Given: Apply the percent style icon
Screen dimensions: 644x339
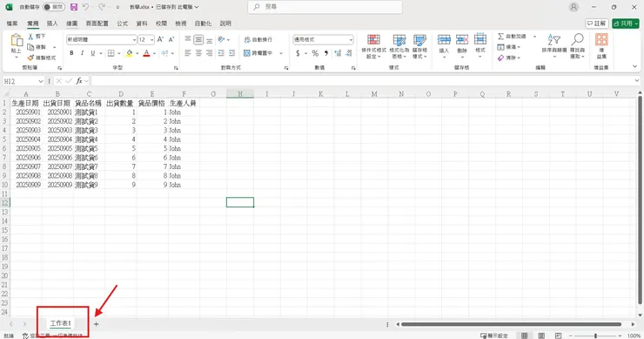Looking at the screenshot, I should (x=315, y=53).
